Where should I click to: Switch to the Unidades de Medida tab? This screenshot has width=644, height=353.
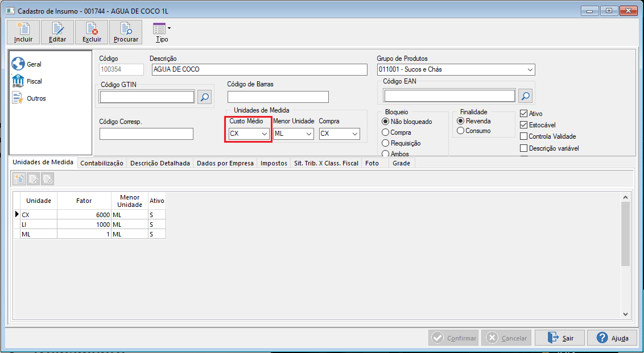pos(43,162)
